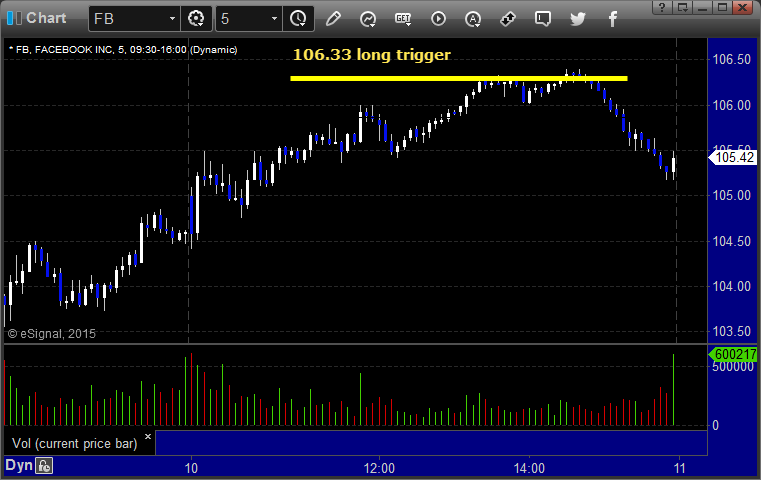Click the 12:00 time axis label
This screenshot has height=480, width=761.
pos(379,468)
